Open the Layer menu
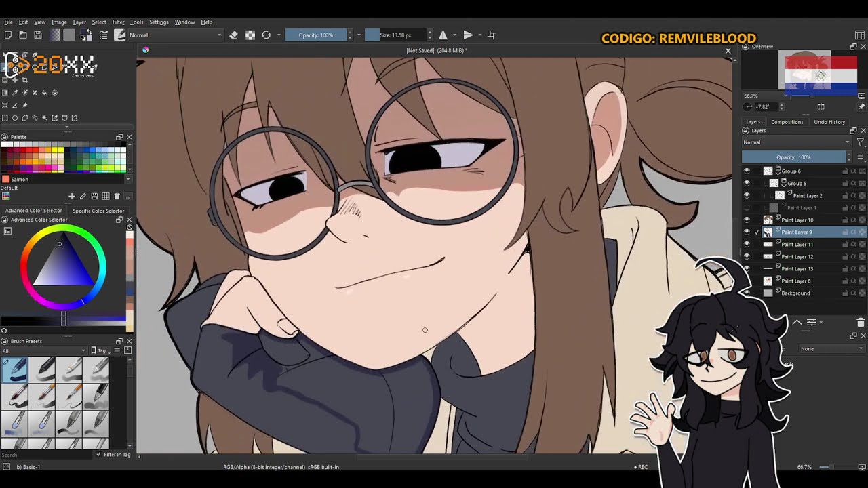 point(79,22)
